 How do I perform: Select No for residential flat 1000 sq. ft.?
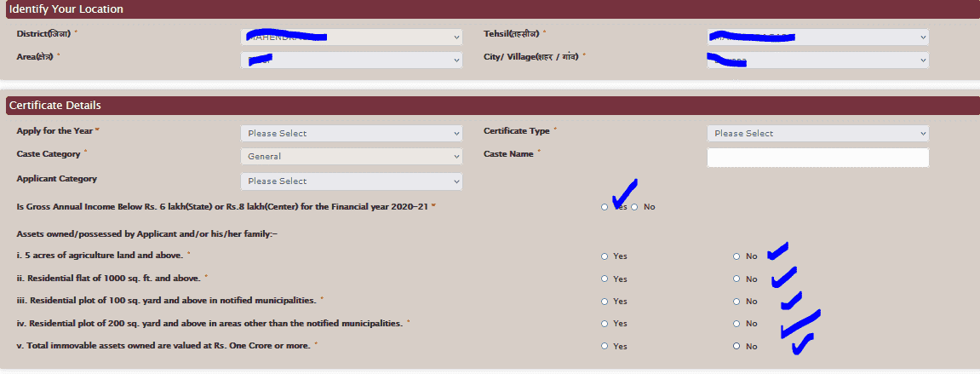point(736,279)
